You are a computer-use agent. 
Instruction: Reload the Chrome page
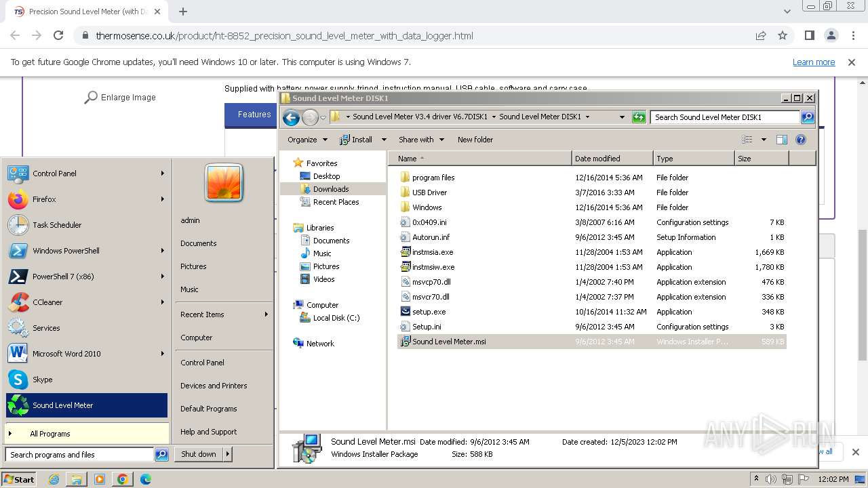[58, 35]
